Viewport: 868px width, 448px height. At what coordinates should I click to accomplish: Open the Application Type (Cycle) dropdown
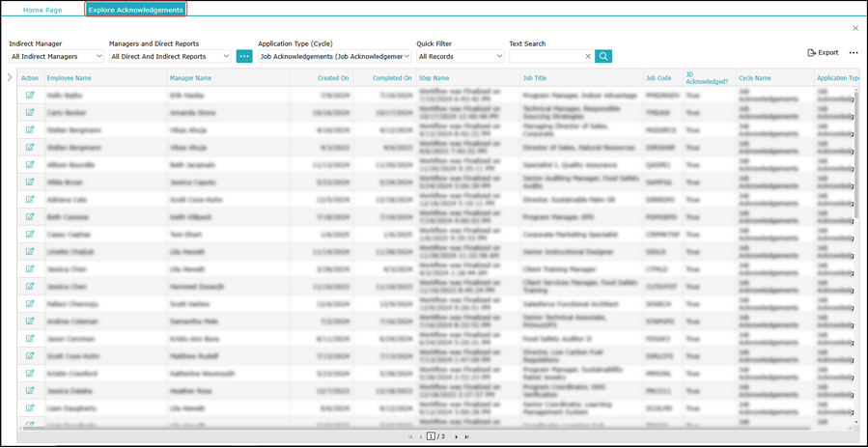pyautogui.click(x=334, y=57)
